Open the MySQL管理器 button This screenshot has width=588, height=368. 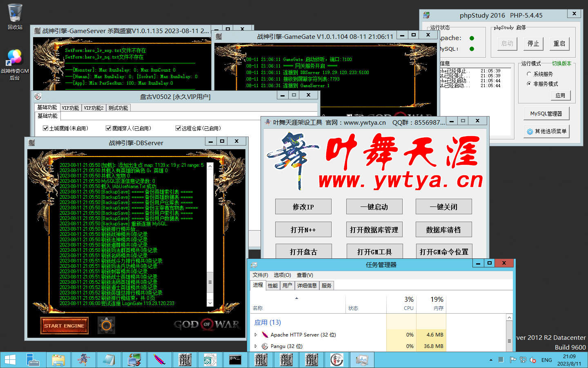(546, 113)
